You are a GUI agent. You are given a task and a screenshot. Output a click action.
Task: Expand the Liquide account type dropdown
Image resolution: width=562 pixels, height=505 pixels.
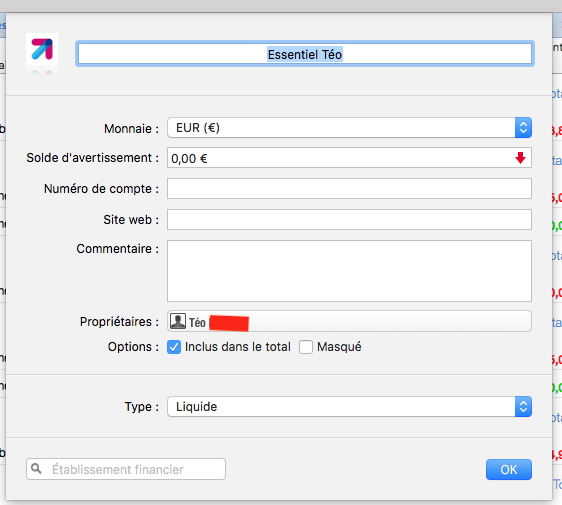(349, 406)
